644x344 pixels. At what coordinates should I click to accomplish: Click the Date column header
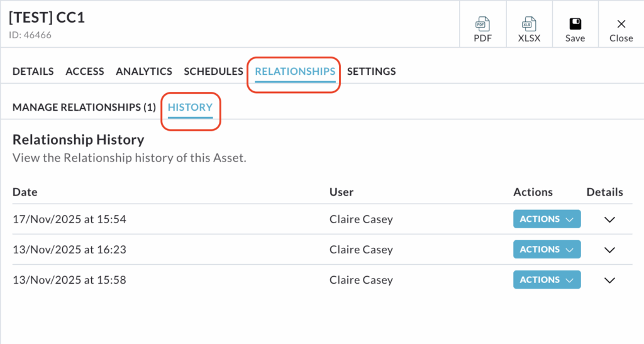click(x=25, y=192)
